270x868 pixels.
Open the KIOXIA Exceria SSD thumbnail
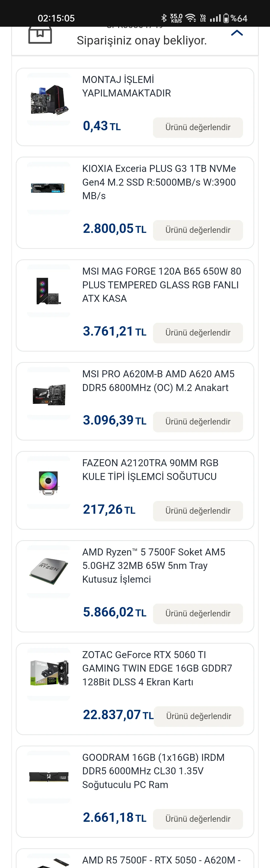[48, 188]
